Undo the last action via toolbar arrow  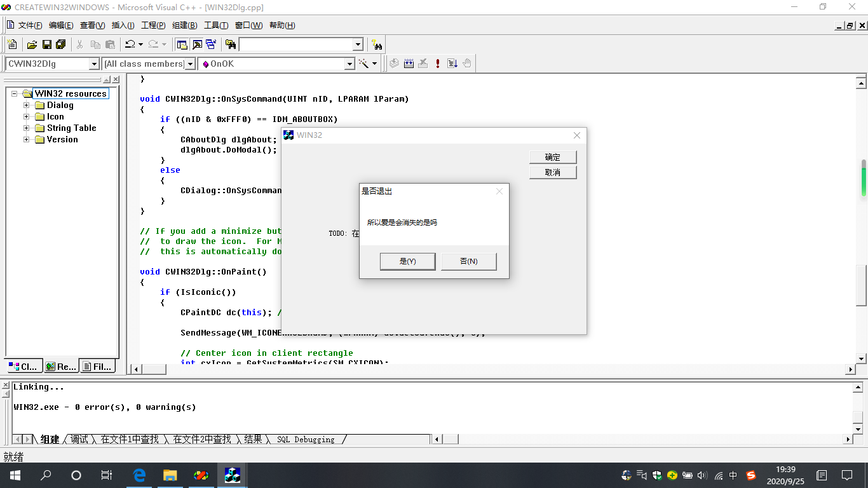point(130,44)
